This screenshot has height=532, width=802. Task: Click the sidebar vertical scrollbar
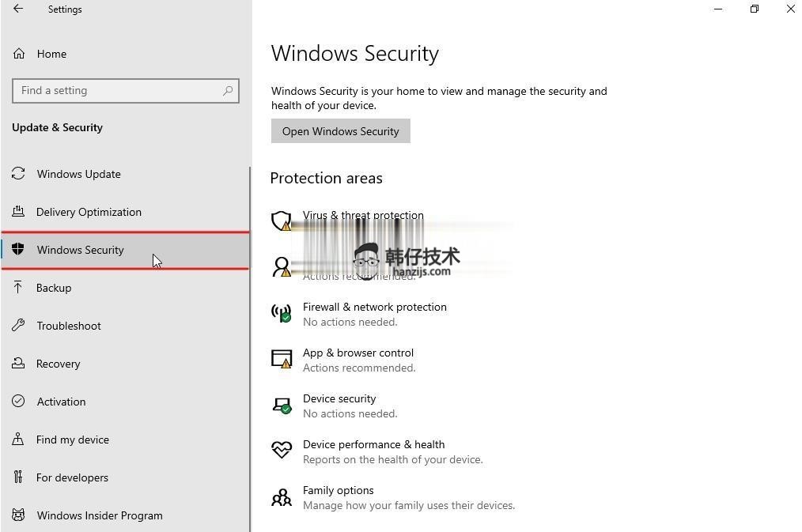tap(250, 349)
